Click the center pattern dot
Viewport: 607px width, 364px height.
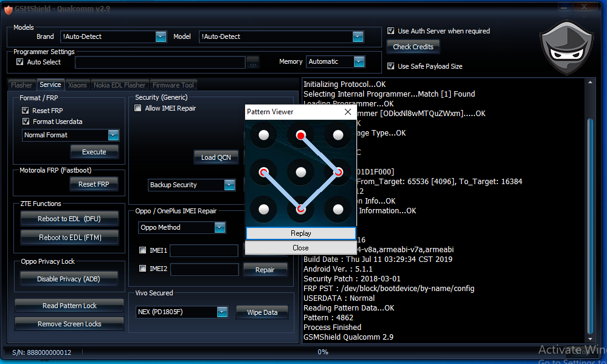click(x=301, y=172)
